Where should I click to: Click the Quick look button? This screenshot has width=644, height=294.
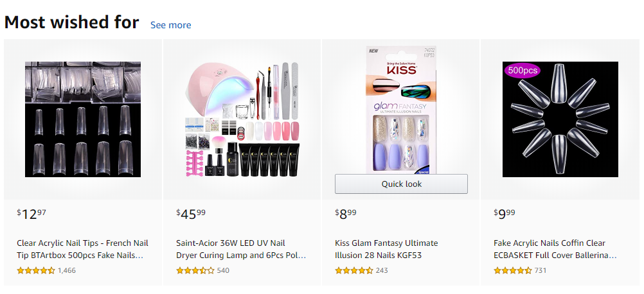coord(401,184)
